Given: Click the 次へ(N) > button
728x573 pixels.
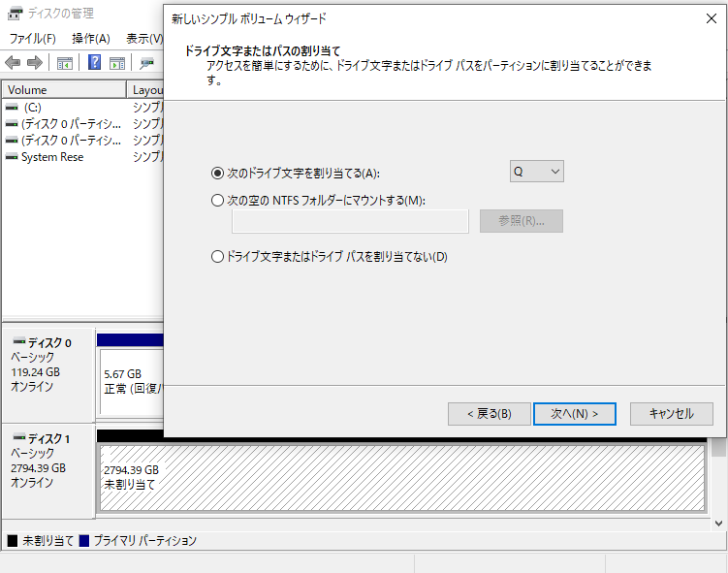Looking at the screenshot, I should pyautogui.click(x=574, y=414).
